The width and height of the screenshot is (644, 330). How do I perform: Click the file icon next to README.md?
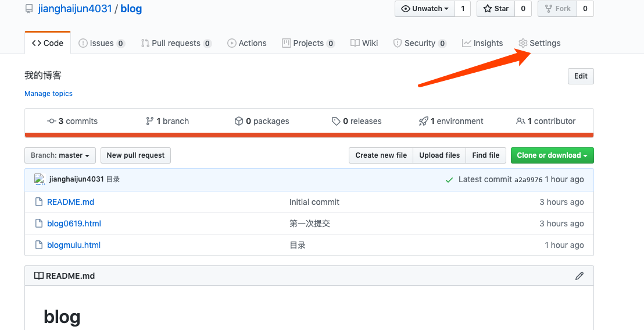(x=39, y=201)
